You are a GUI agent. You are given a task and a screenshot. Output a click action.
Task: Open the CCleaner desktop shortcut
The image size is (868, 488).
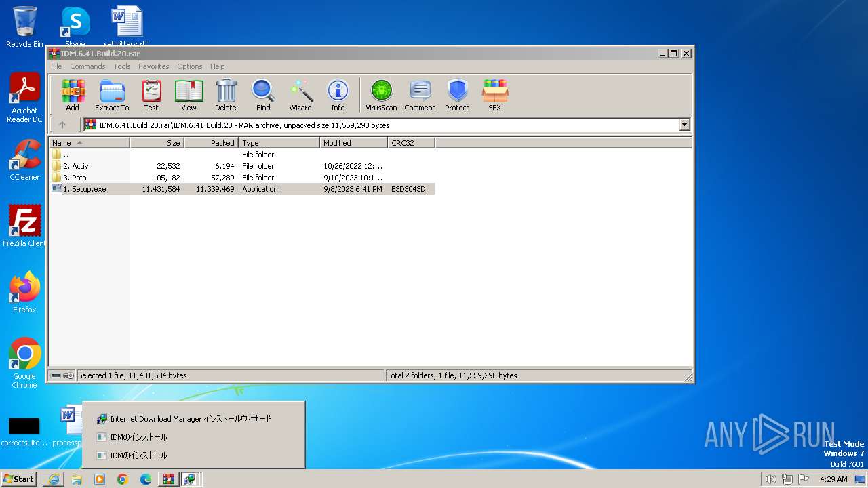click(x=24, y=160)
